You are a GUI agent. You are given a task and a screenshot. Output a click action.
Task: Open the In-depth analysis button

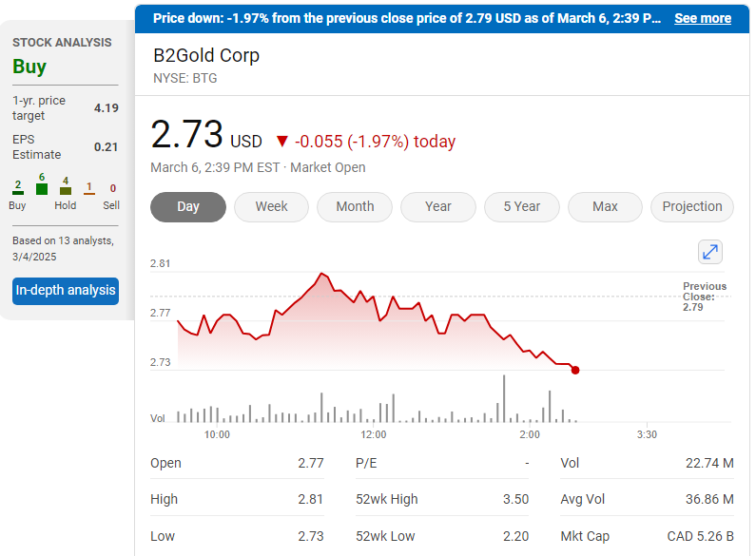click(66, 290)
